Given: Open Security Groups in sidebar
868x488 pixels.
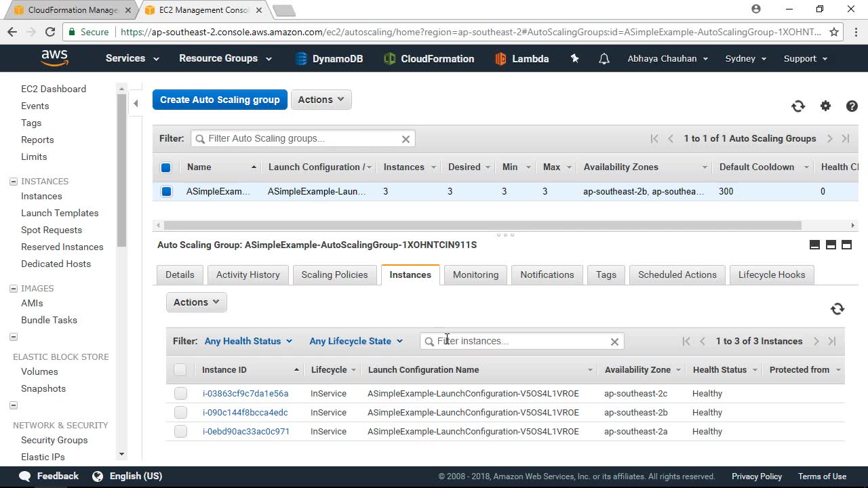Looking at the screenshot, I should 54,440.
